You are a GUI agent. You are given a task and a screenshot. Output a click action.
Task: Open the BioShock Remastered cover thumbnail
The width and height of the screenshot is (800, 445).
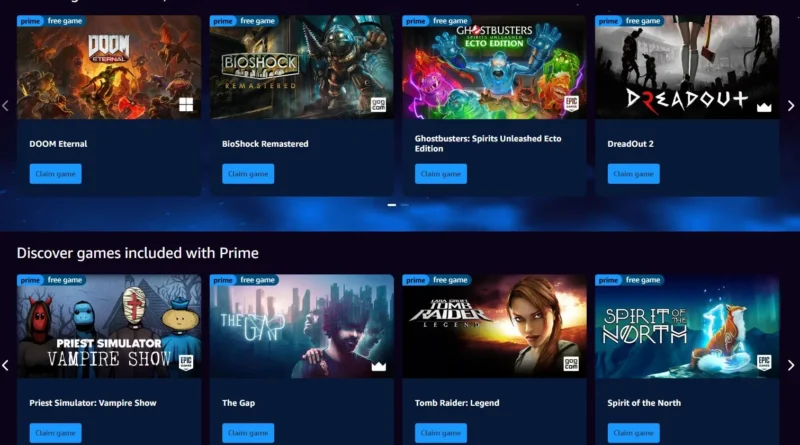point(302,67)
